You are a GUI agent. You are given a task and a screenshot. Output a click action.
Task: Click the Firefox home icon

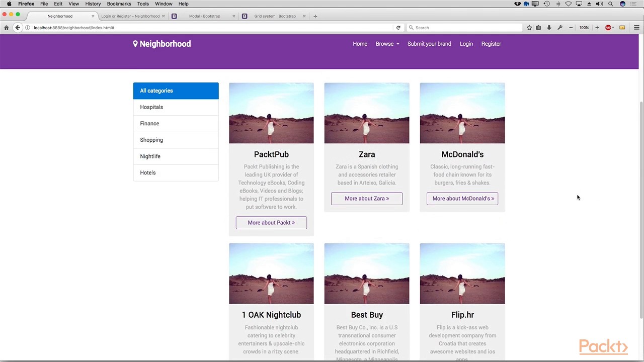[7, 28]
